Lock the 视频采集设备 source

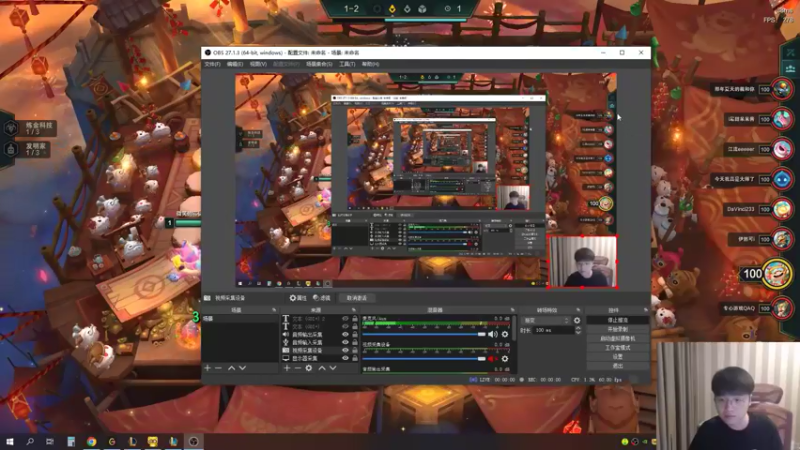(x=355, y=351)
